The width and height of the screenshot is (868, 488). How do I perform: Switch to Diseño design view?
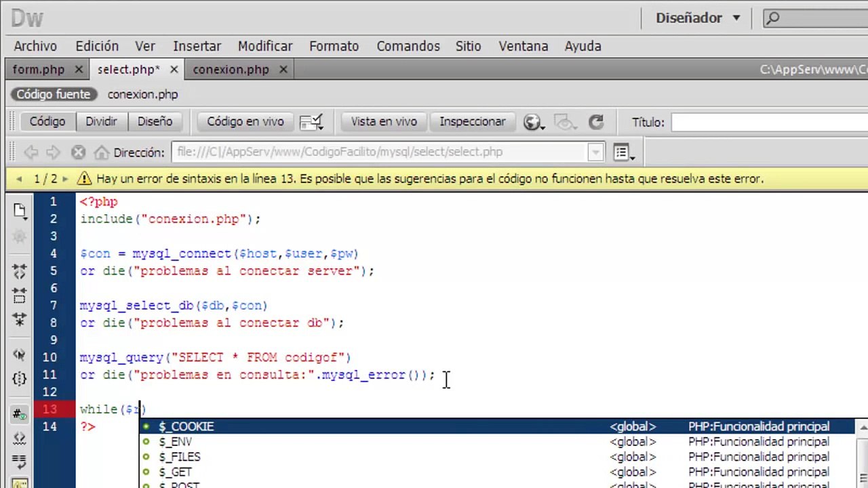(155, 121)
